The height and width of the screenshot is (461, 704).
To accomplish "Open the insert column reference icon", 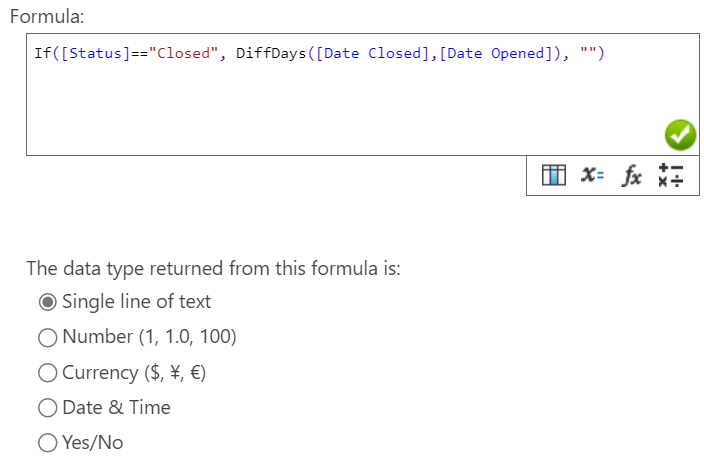I will point(553,175).
